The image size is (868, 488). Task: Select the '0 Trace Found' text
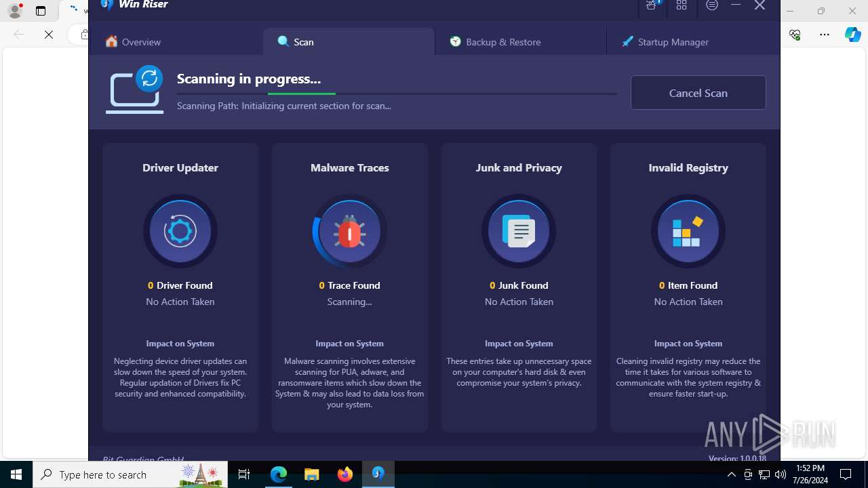(350, 285)
